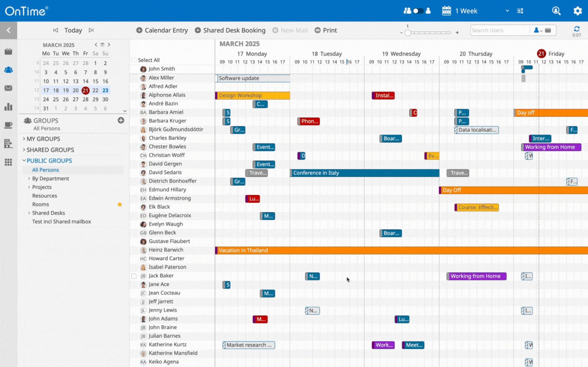The image size is (588, 367).
Task: Open the 1 Week view dropdown
Action: click(x=476, y=11)
